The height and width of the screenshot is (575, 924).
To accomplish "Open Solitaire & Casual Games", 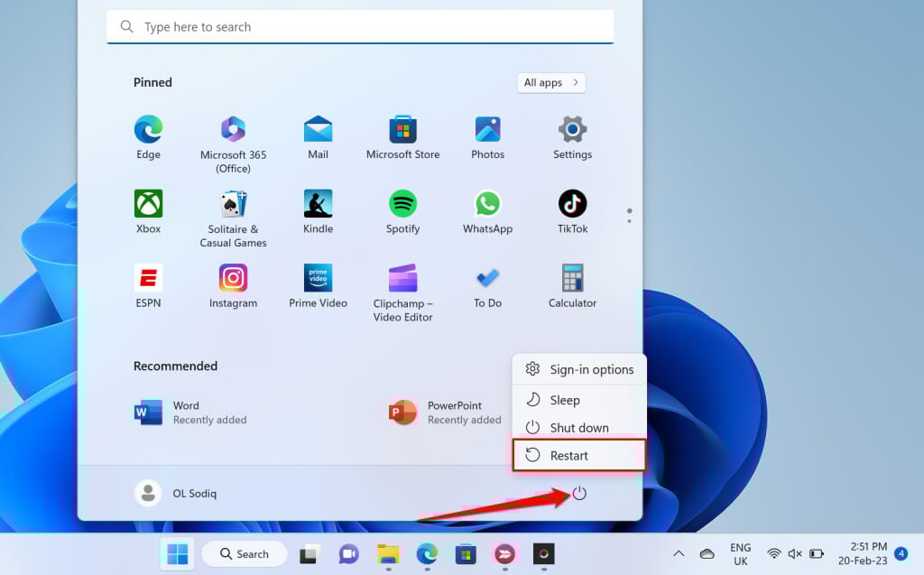I will click(233, 218).
